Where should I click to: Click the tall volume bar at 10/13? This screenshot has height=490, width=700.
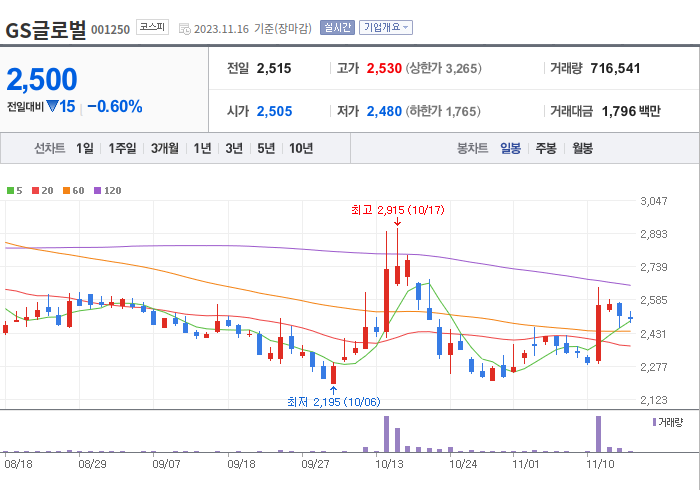coord(387,434)
